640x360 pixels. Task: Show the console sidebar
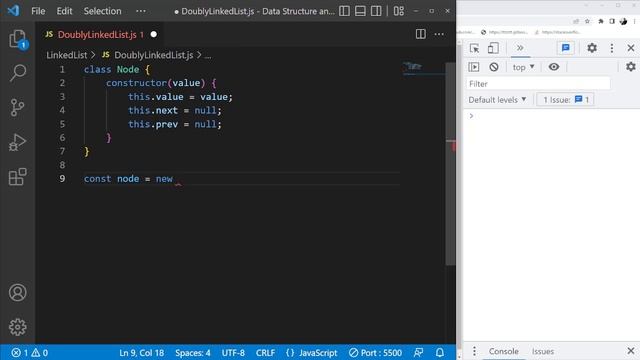click(x=474, y=67)
